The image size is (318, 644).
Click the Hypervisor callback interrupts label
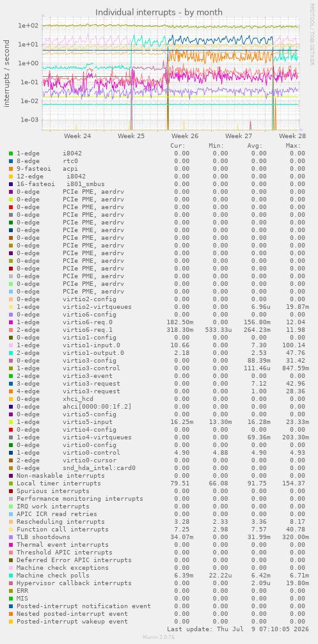pos(74,583)
